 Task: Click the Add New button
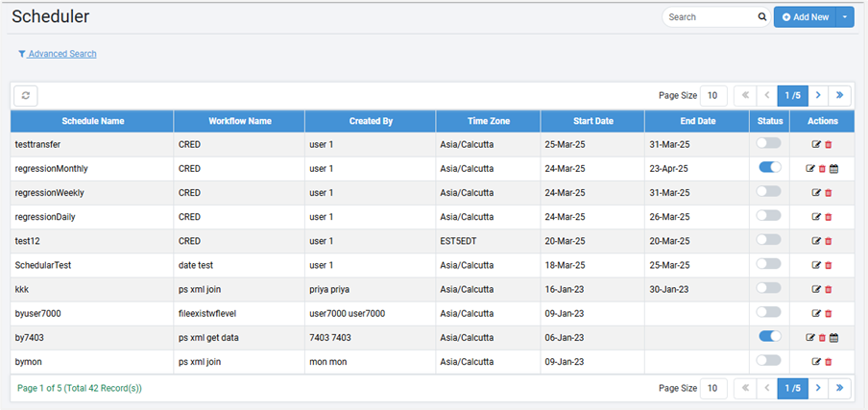pyautogui.click(x=806, y=17)
